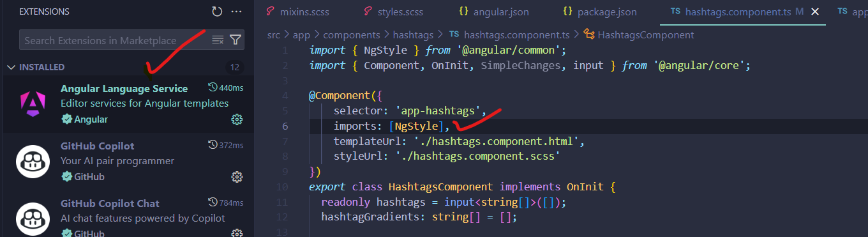Manage Angular Language Service gear
The height and width of the screenshot is (237, 868).
coord(237,119)
